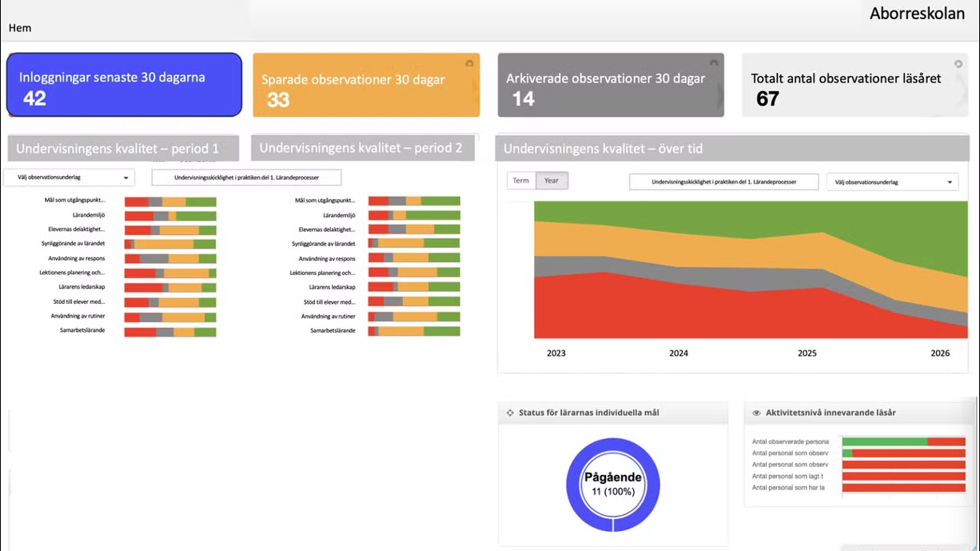This screenshot has height=551, width=980.
Task: Click the Aborreskolan school name
Action: (x=917, y=14)
